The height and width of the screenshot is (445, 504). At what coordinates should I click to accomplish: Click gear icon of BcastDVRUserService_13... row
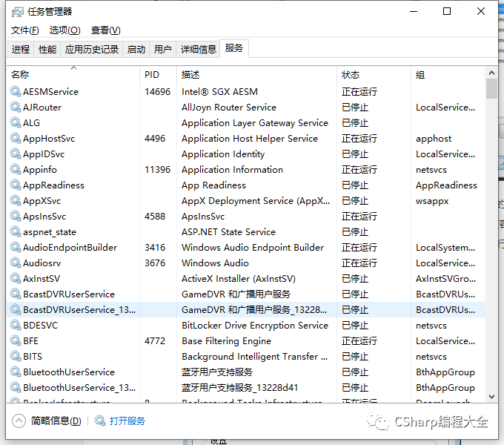(16, 309)
